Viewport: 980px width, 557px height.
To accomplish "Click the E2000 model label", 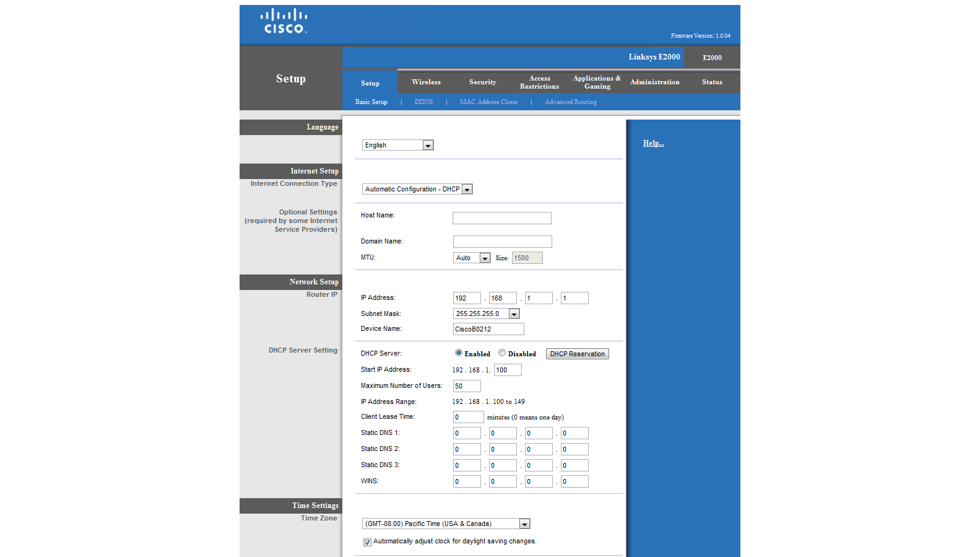I will (x=712, y=58).
